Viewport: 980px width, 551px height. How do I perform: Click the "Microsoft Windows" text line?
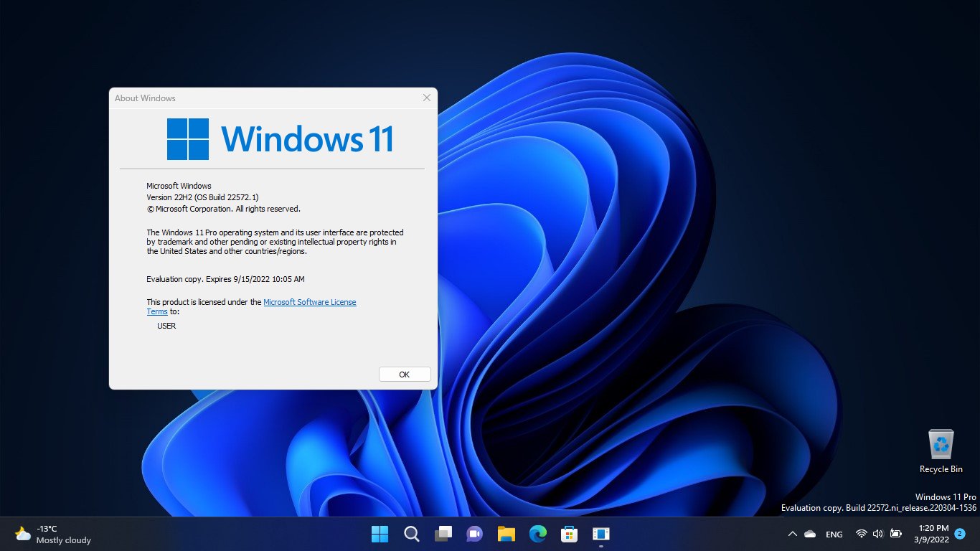point(179,186)
